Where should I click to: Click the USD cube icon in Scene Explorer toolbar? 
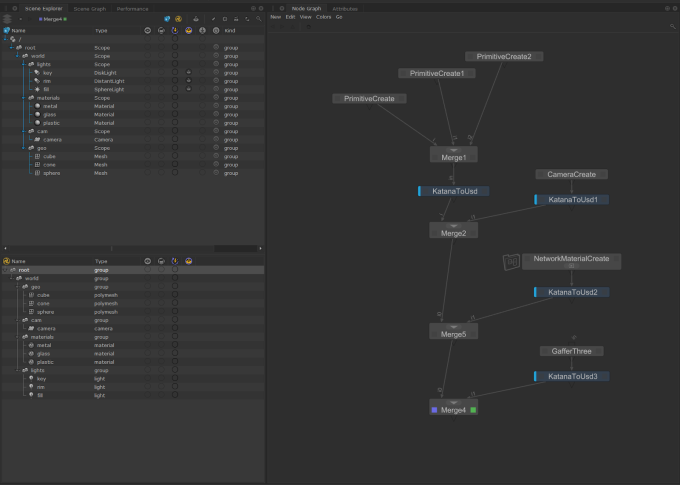click(166, 19)
